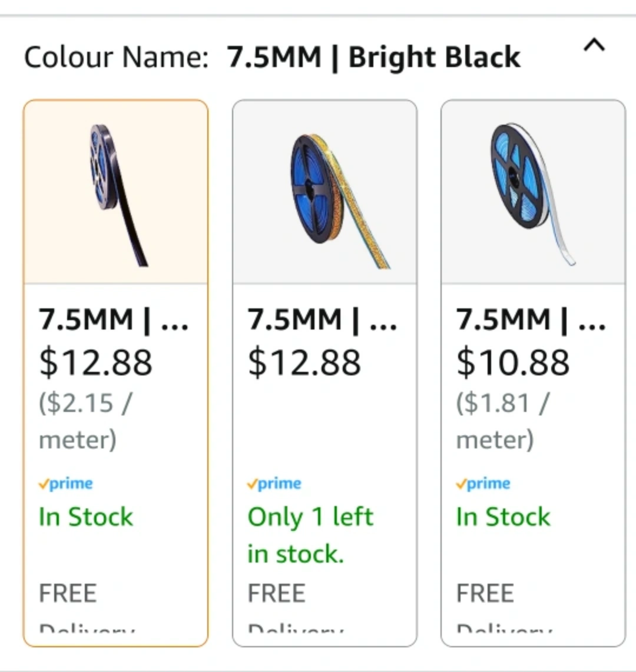This screenshot has width=636, height=672.
Task: Select the Bright Black tape reel image
Action: (115, 193)
